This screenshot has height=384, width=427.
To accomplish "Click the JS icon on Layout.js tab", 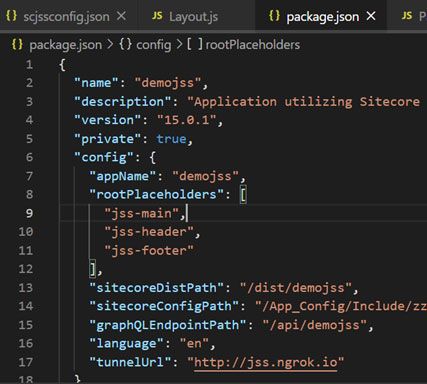I will [157, 15].
